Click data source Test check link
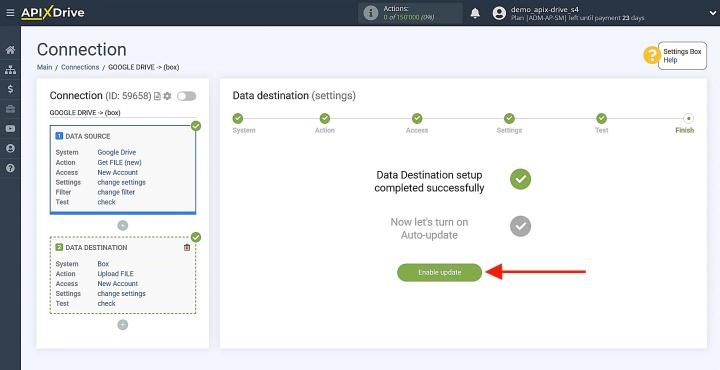 click(x=107, y=202)
